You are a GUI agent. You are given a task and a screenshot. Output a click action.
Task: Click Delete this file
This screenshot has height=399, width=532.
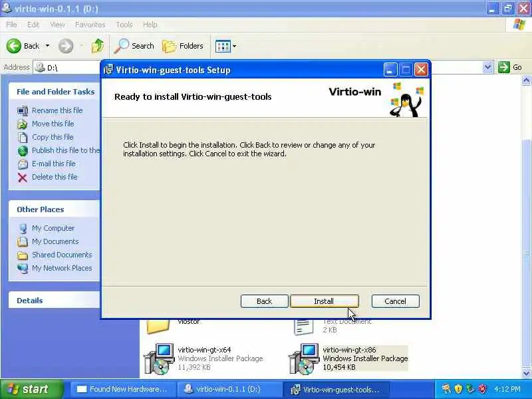point(55,177)
